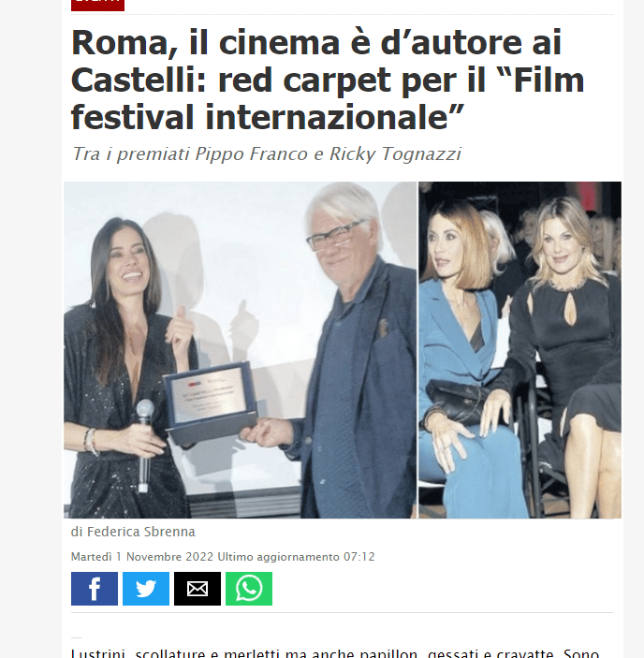This screenshot has height=658, width=644.
Task: Open the left photo of award presentation
Action: (240, 350)
